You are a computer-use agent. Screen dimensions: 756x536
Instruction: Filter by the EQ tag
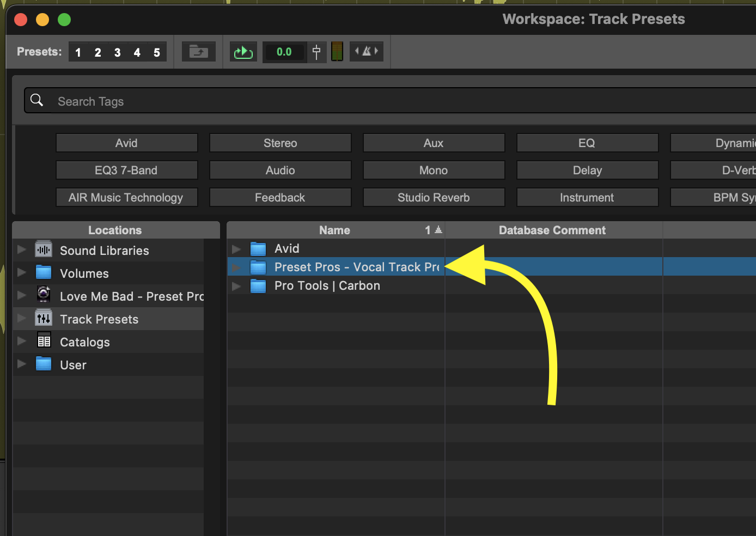pyautogui.click(x=587, y=143)
